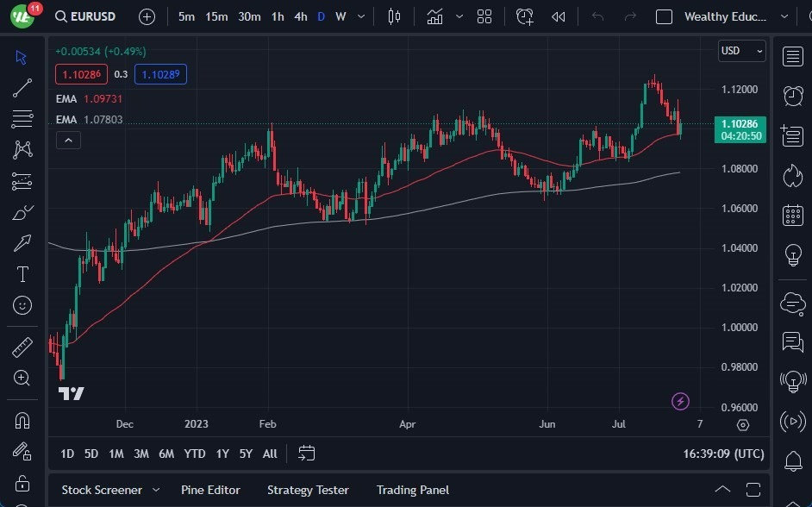Switch to the Strategy Tester tab
This screenshot has height=507, width=812.
click(x=308, y=489)
